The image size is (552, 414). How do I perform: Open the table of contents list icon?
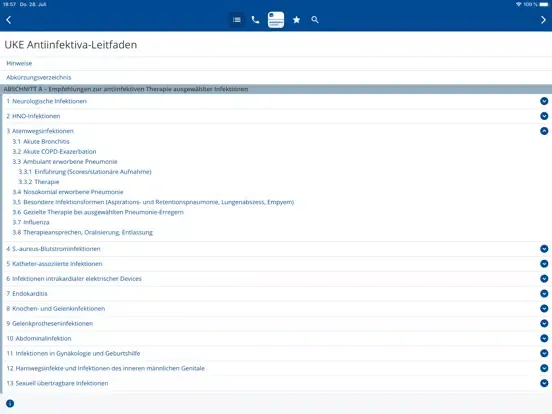coord(237,20)
